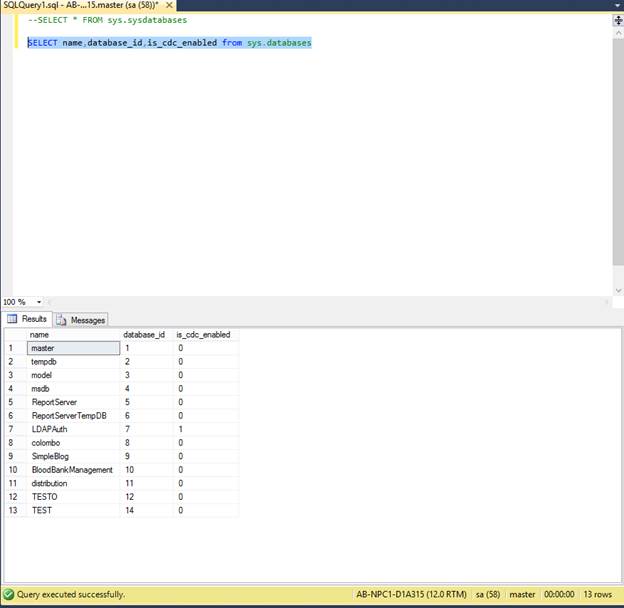Open the active files dropdown arrow

pyautogui.click(x=617, y=6)
